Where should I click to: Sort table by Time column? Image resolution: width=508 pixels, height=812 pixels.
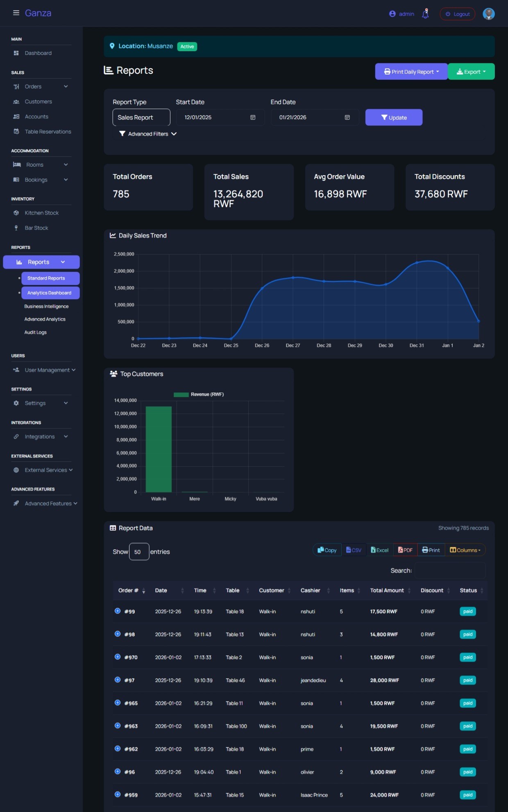tap(204, 591)
